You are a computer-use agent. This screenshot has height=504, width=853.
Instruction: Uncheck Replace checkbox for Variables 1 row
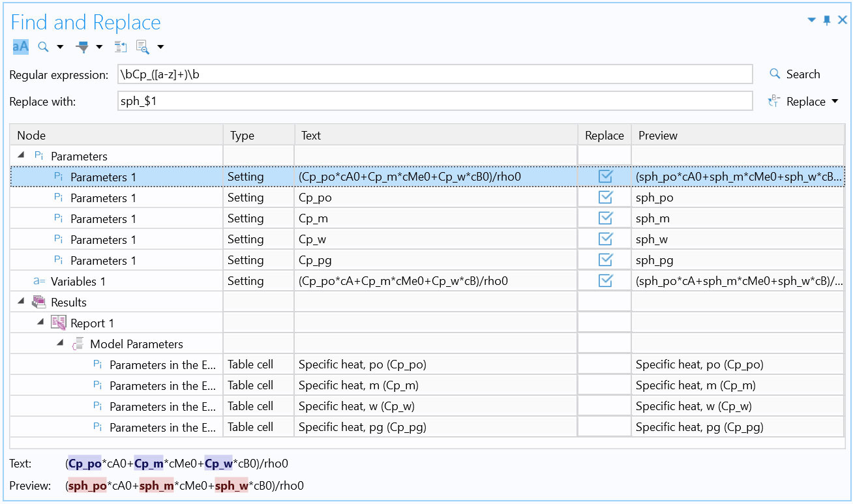[605, 281]
